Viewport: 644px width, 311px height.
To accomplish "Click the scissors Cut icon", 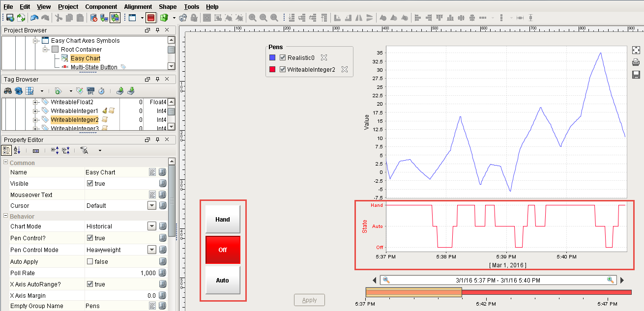I will 59,18.
